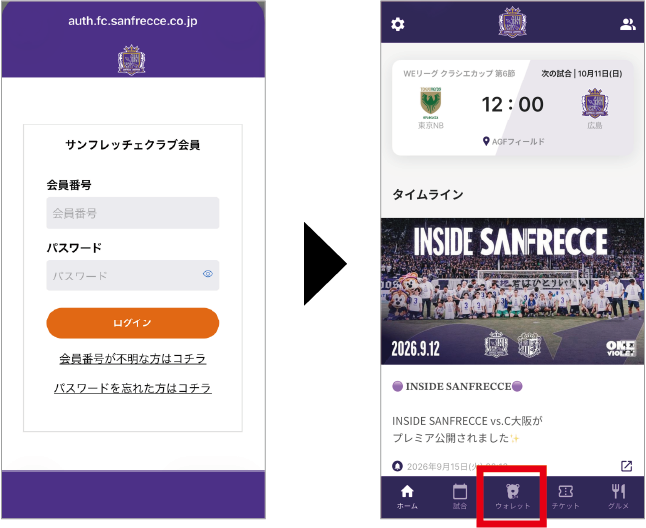This screenshot has width=646, height=528.
Task: Tap the 広島 team emblem
Action: (x=595, y=103)
